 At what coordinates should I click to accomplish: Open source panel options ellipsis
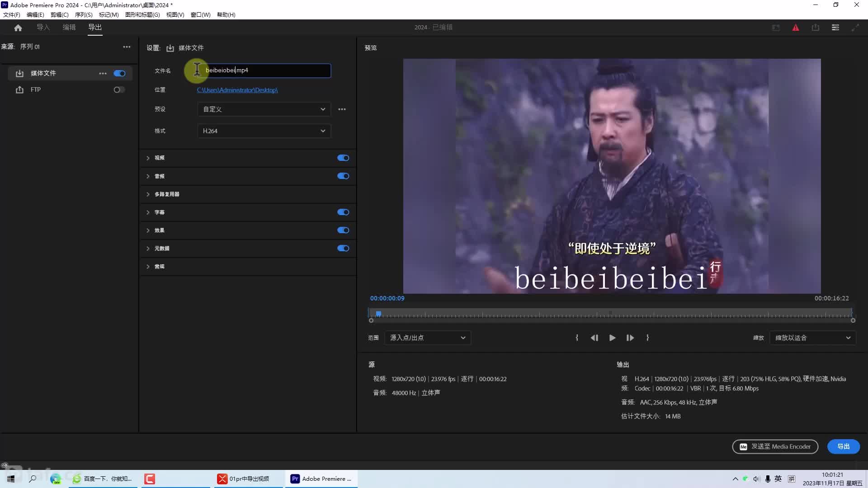tap(127, 47)
